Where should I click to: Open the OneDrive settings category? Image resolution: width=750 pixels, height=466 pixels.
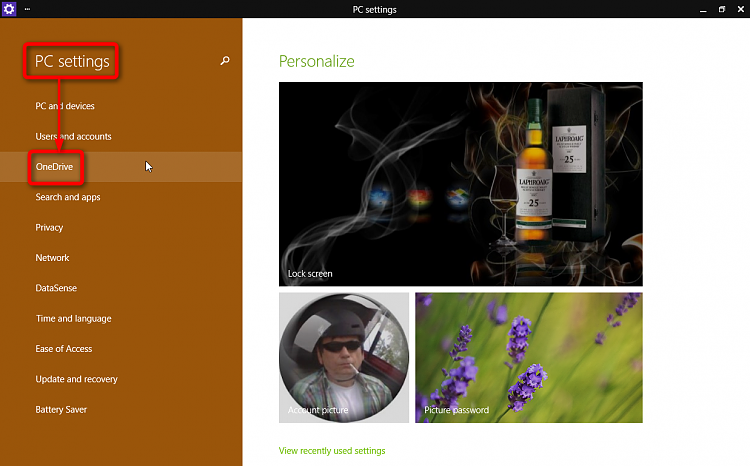[x=55, y=167]
